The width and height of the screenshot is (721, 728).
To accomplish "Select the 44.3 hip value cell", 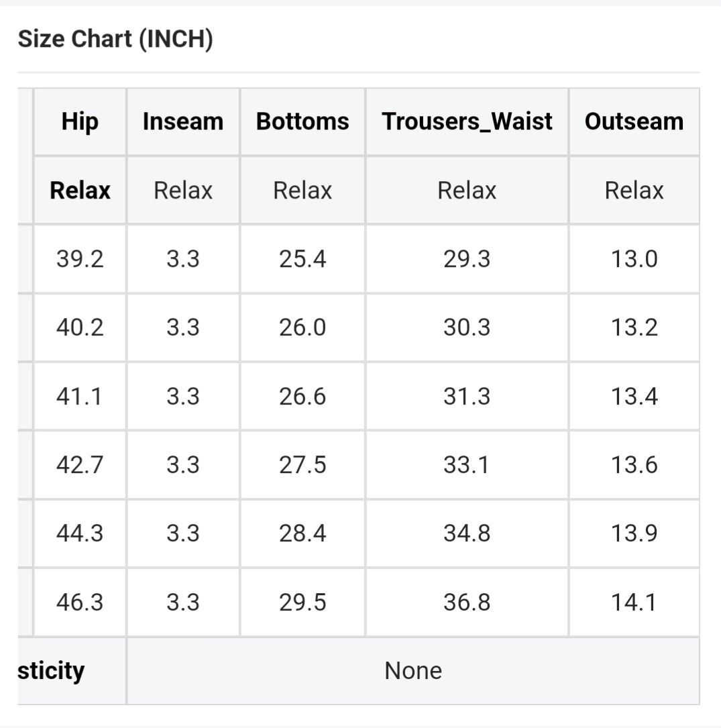I will point(80,533).
